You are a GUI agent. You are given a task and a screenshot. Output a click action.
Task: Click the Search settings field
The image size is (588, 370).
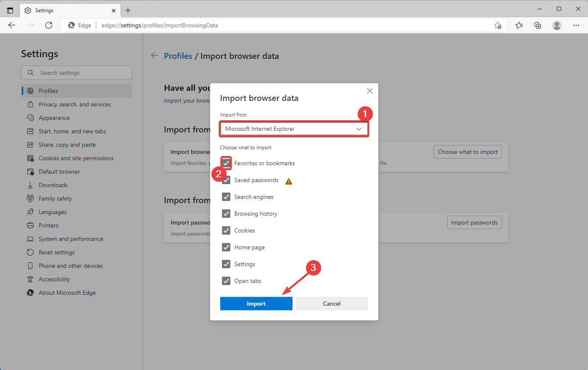pos(76,73)
